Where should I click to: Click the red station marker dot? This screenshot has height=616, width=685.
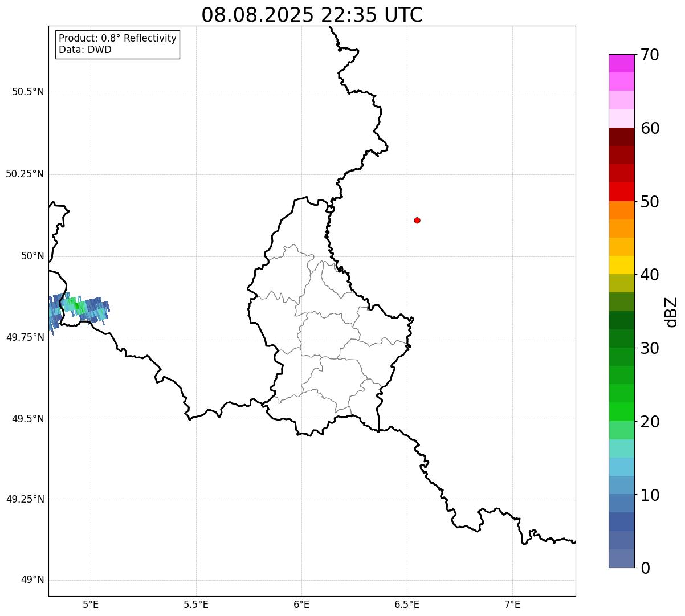coord(417,220)
